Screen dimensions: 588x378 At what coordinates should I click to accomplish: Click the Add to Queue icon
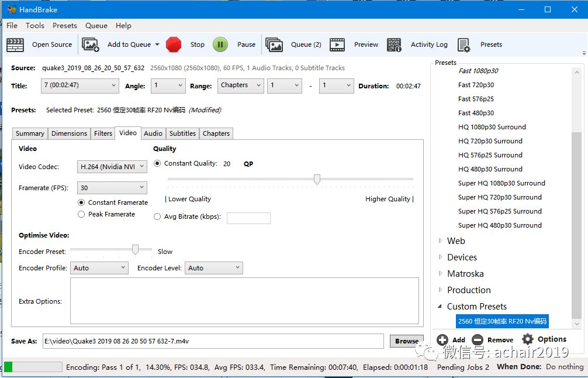point(90,44)
